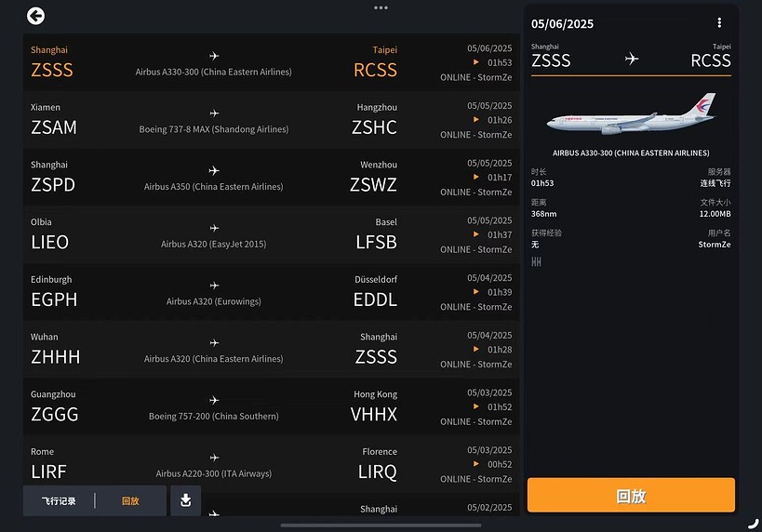Open the three-dot menu beside 05/06/2025
The image size is (762, 532).
tap(719, 23)
